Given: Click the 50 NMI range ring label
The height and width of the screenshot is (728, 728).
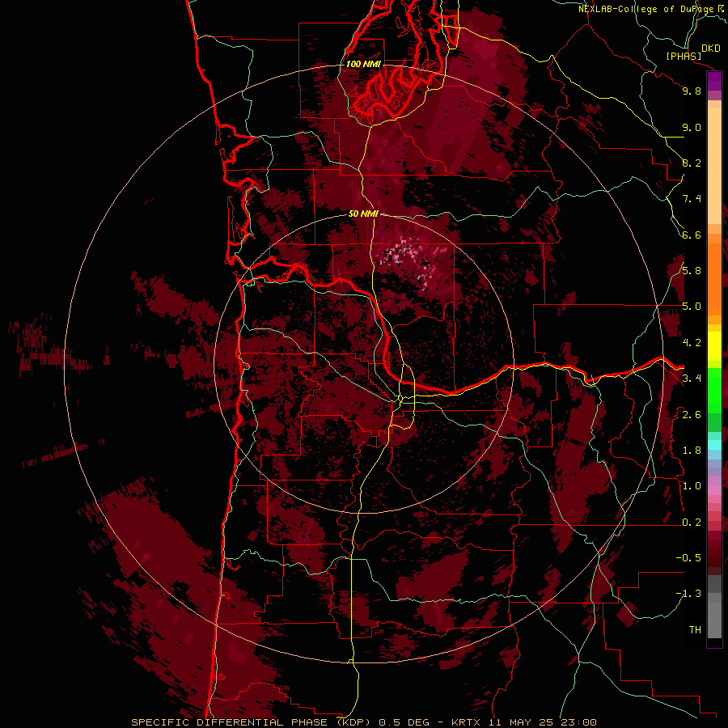Looking at the screenshot, I should point(363,214).
